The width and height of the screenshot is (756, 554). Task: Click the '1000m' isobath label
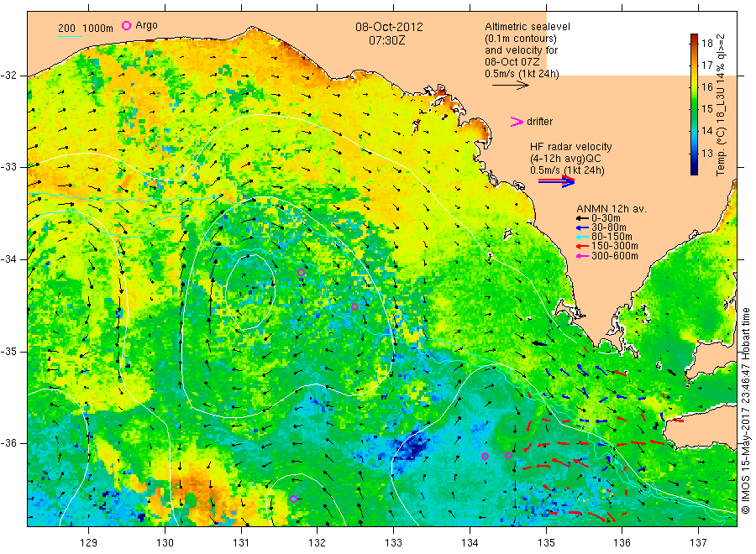[98, 29]
